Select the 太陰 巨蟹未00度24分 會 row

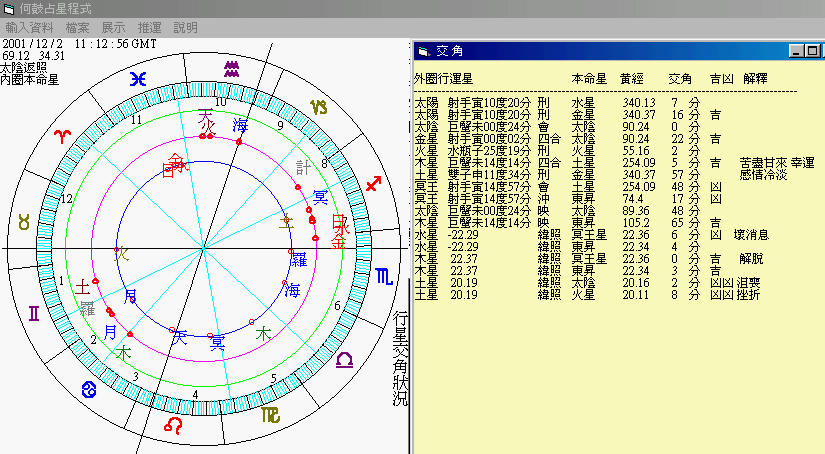[558, 127]
